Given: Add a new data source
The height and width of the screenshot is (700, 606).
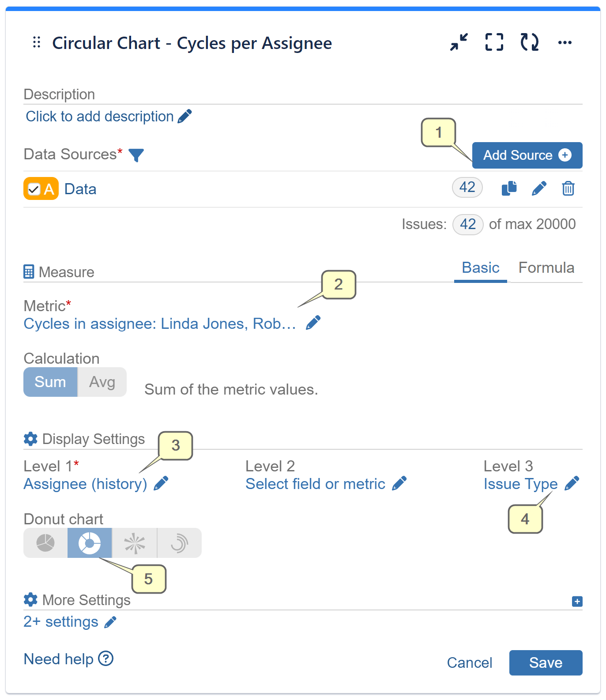Looking at the screenshot, I should 527,155.
